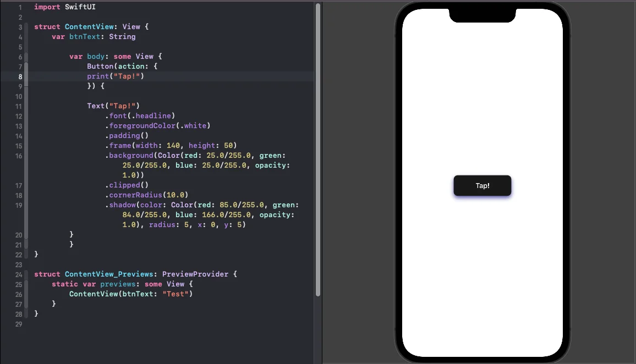This screenshot has height=364, width=636.
Task: Click the 'static' keyword on line 25
Action: coord(65,284)
